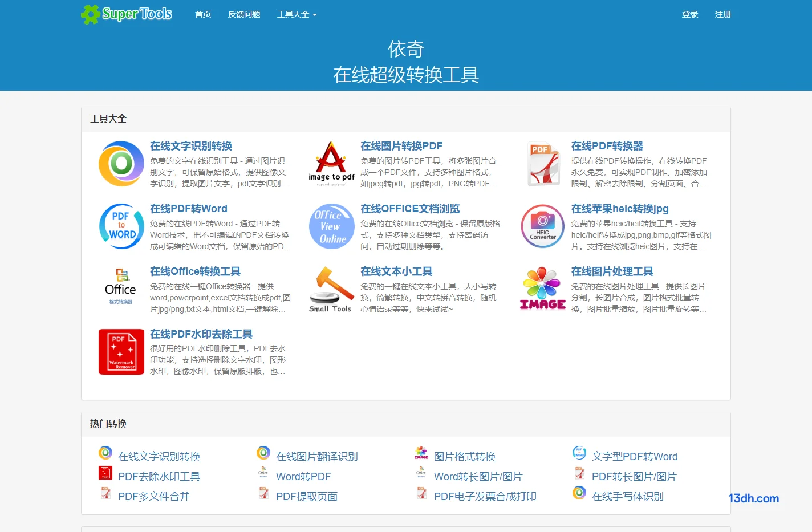
Task: Click the PDF to WORD circular icon
Action: coord(121,226)
